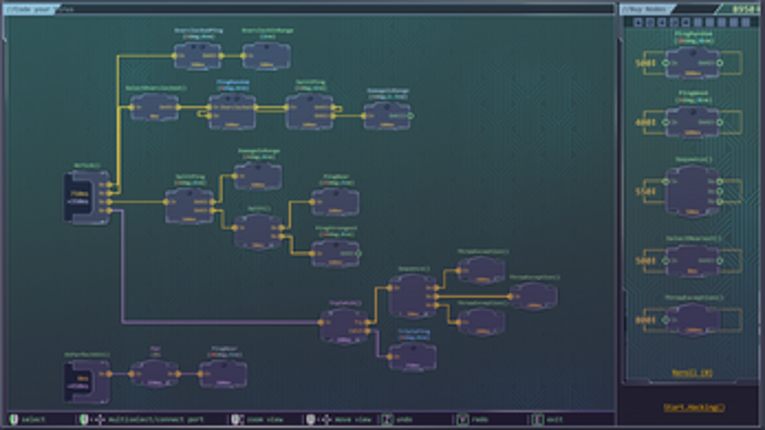
Task: Select the ThrowException node on Sequence's middle output
Action: coord(533,296)
